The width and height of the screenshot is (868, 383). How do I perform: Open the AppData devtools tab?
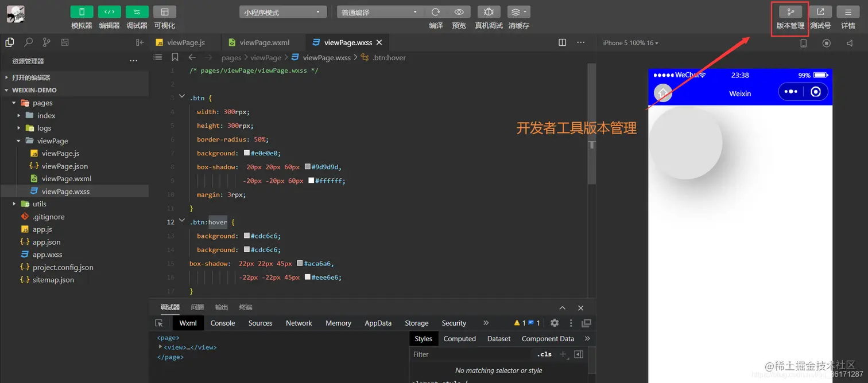tap(378, 323)
